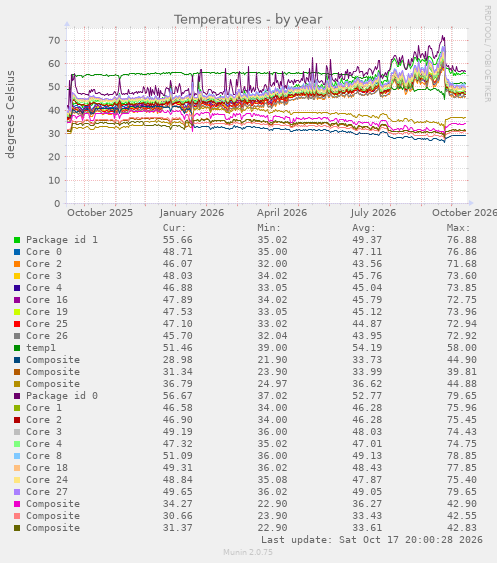497x563 pixels.
Task: Click the "temp1" legend label
Action: (41, 348)
